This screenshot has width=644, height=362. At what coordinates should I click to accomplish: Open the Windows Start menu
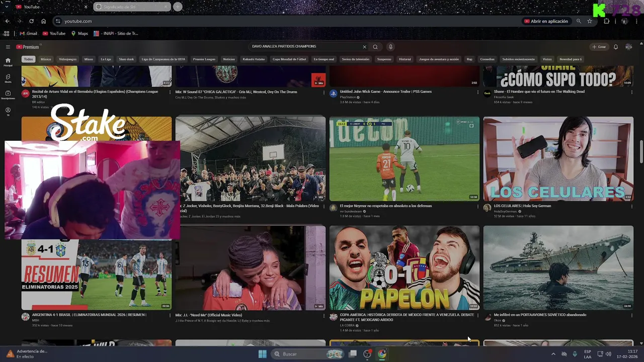(262, 354)
